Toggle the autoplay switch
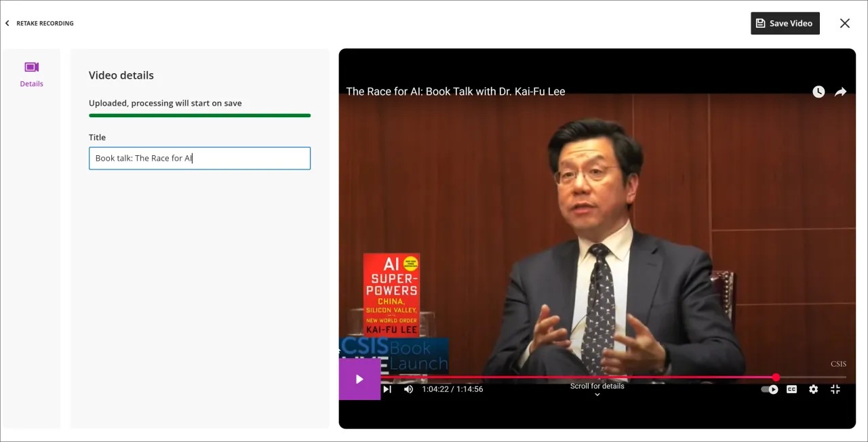This screenshot has height=442, width=868. pos(770,389)
